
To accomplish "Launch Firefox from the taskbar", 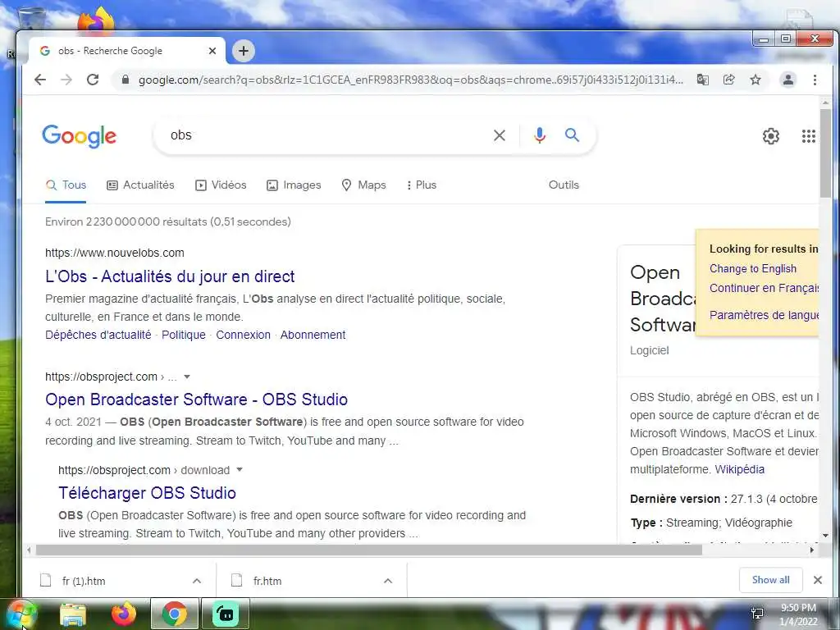I will pos(124,614).
